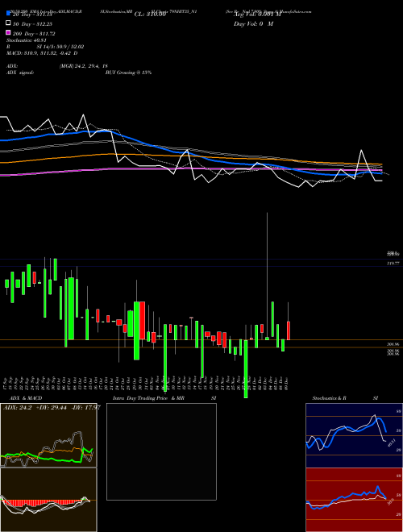This screenshot has height=532, width=403.
Task: Click the 'ADX & MACD' panel title
Action: tap(26, 398)
